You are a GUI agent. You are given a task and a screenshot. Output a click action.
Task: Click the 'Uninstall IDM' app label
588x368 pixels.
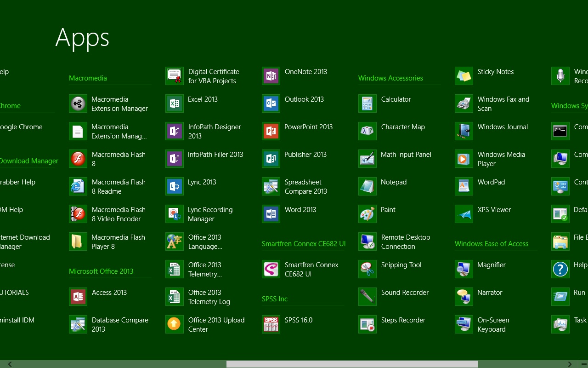tap(17, 320)
